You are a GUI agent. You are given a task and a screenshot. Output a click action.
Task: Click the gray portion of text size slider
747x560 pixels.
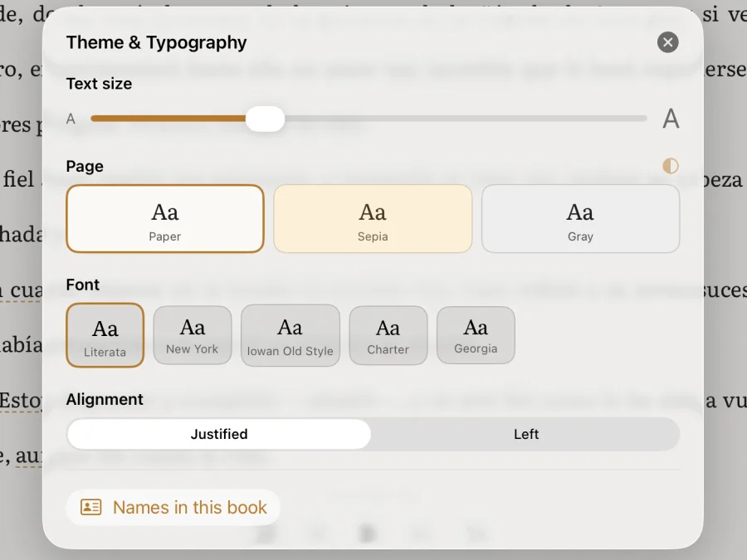466,119
